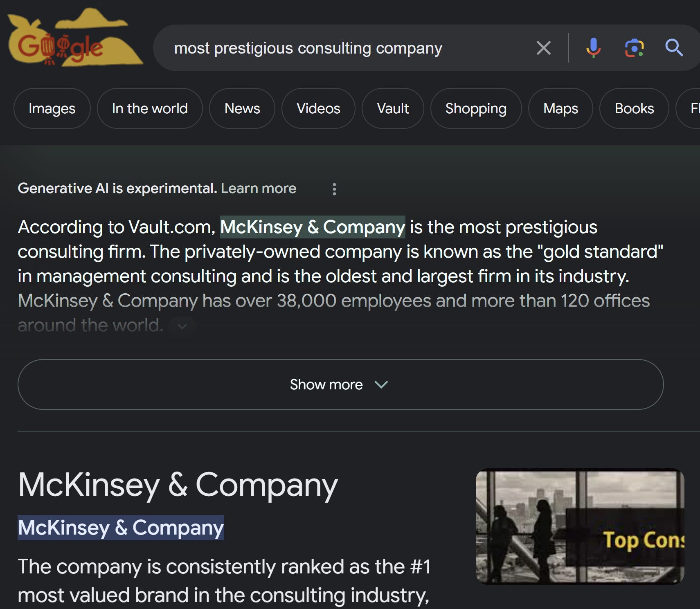700x609 pixels.
Task: Open the Books results tab
Action: click(x=634, y=108)
